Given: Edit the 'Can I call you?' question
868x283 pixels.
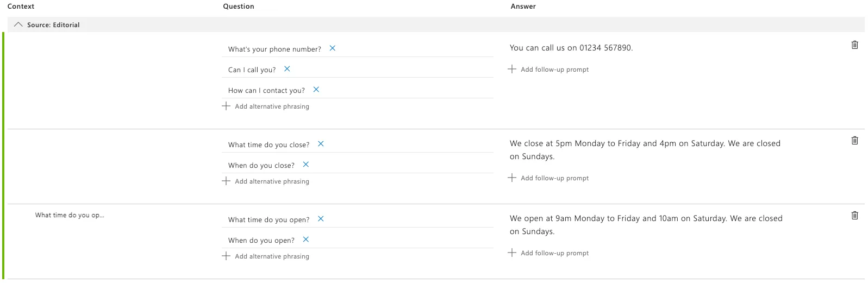Looking at the screenshot, I should pos(252,70).
